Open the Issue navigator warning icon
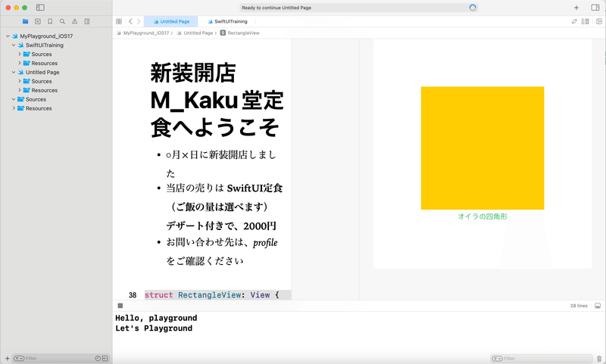Screen dimensions: 606x364 pos(74,22)
